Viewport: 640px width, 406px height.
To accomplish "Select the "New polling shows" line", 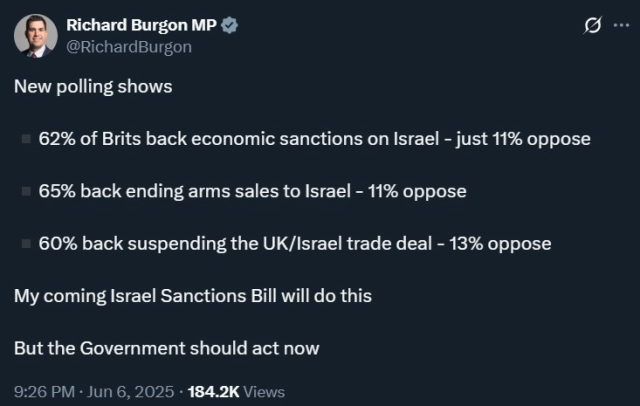I will pyautogui.click(x=93, y=87).
